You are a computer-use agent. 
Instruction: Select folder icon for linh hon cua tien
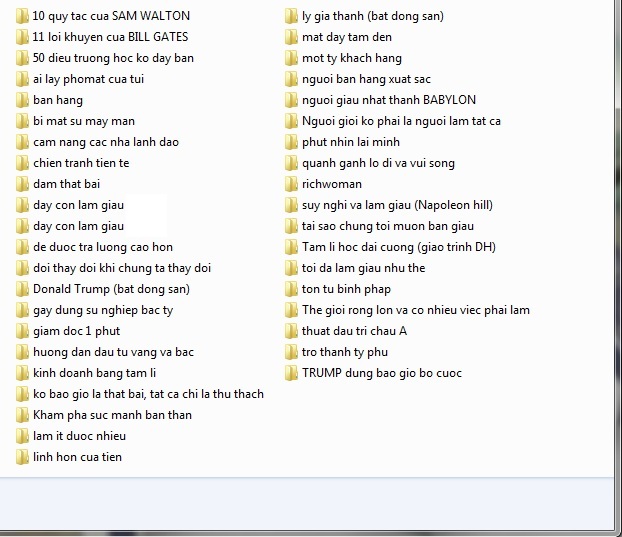pyautogui.click(x=22, y=457)
